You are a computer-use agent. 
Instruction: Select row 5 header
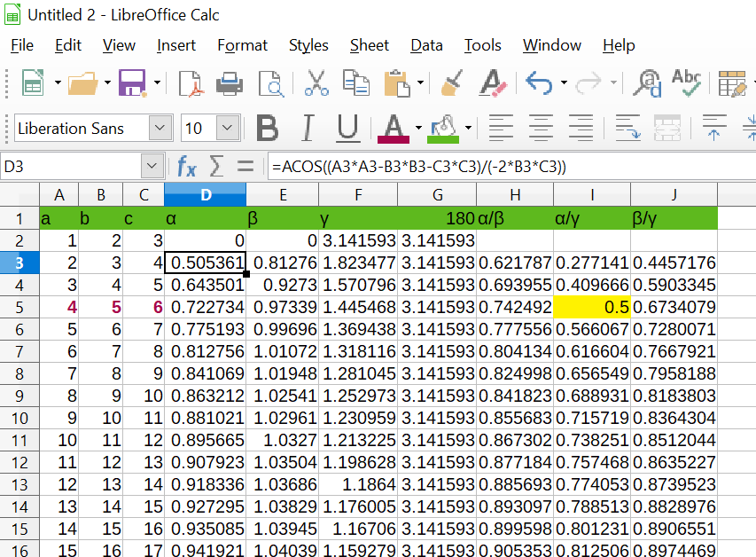click(19, 308)
